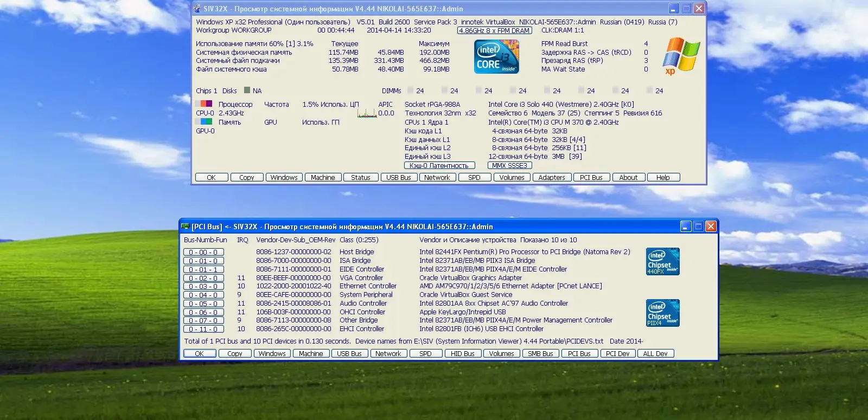The width and height of the screenshot is (868, 420).
Task: Open the Adapters information button
Action: pos(551,178)
